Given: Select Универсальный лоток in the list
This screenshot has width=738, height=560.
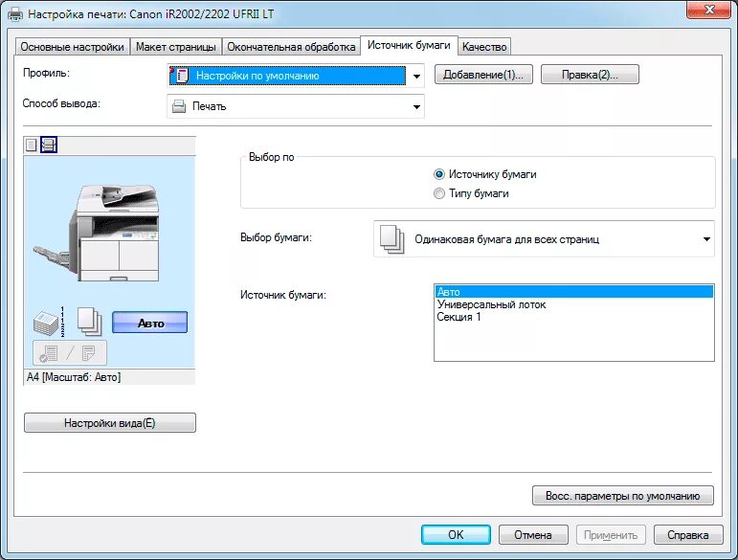Looking at the screenshot, I should click(x=573, y=304).
